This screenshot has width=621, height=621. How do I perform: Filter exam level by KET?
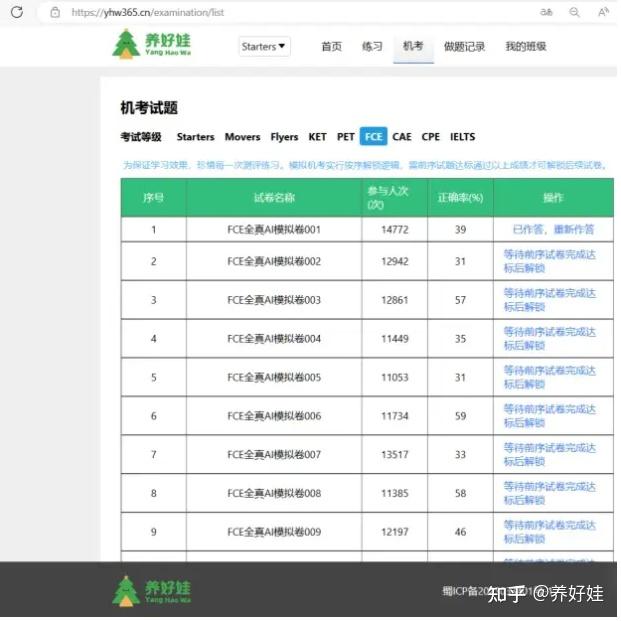pyautogui.click(x=317, y=137)
